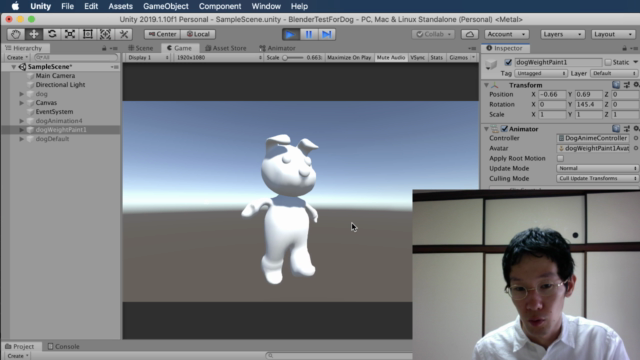Toggle the Animator component enabled checkbox

coord(504,129)
